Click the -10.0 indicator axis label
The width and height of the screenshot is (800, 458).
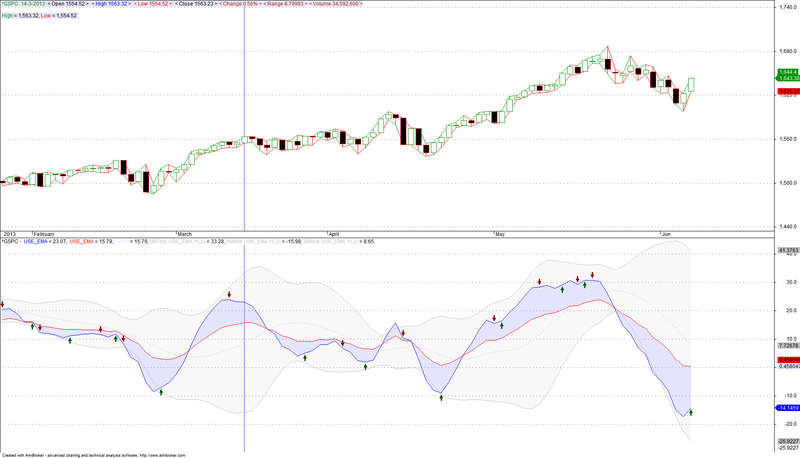coord(790,395)
